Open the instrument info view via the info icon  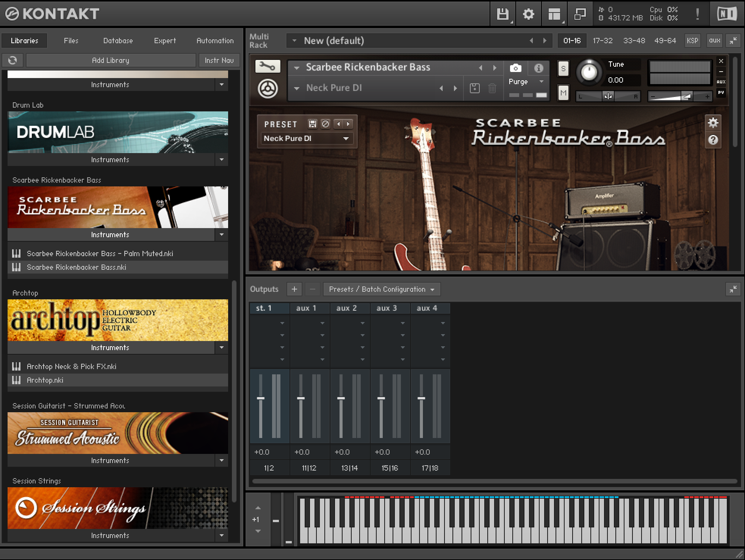click(538, 68)
